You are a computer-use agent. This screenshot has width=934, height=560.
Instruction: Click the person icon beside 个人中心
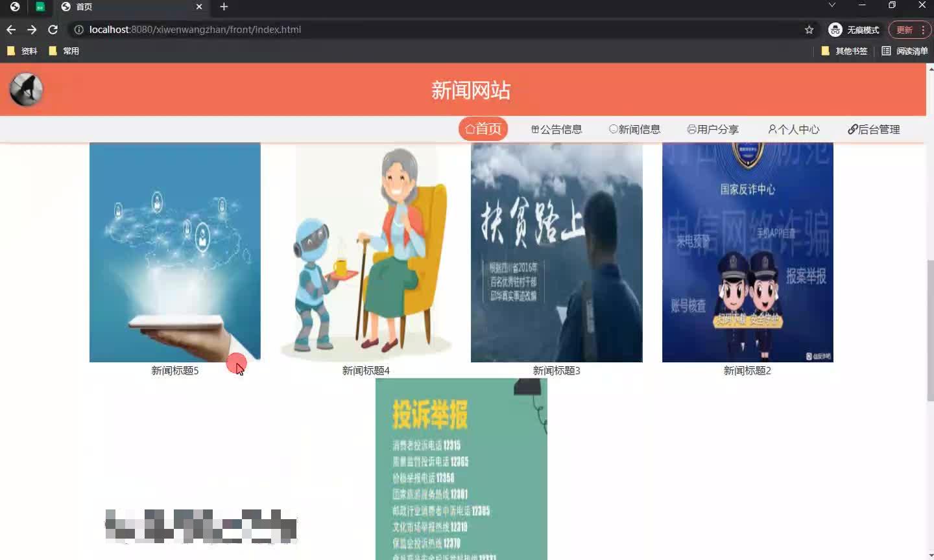[x=771, y=129]
